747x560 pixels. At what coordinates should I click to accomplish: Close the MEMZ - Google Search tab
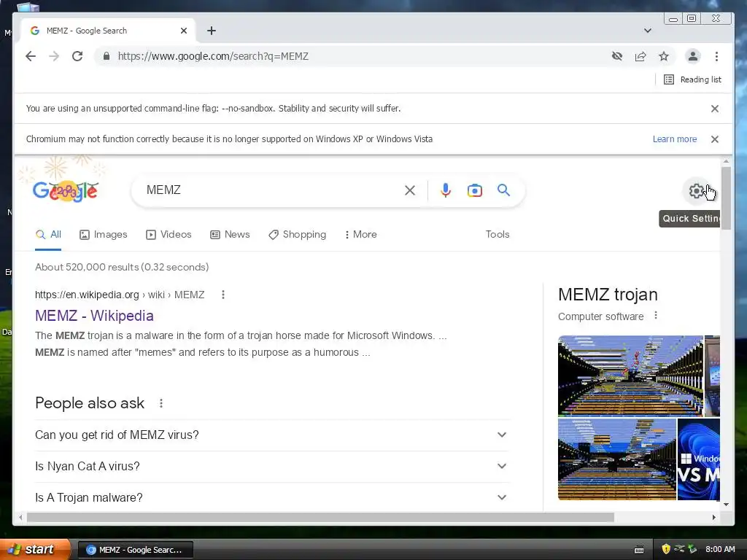[184, 31]
